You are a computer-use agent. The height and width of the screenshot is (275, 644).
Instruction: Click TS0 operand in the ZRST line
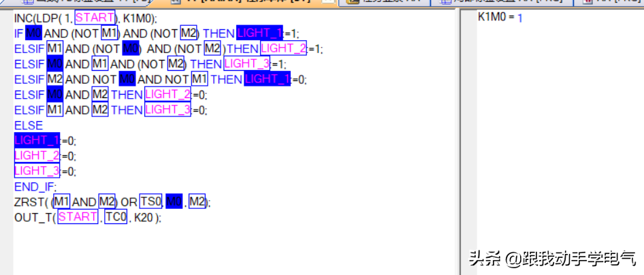[151, 202]
